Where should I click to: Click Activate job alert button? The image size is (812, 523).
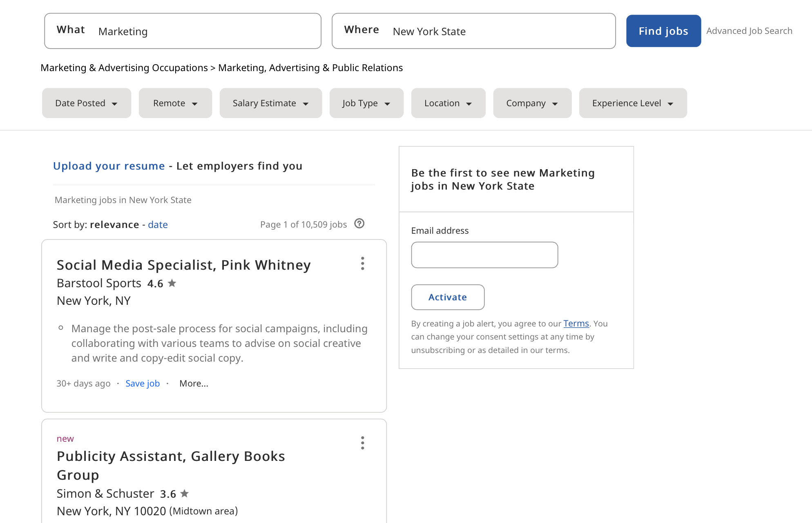tap(448, 297)
